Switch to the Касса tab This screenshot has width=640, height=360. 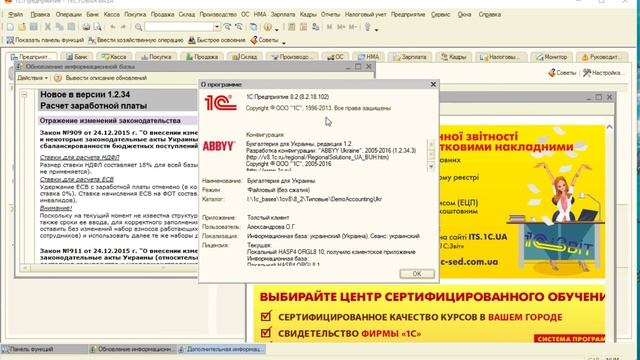click(114, 57)
